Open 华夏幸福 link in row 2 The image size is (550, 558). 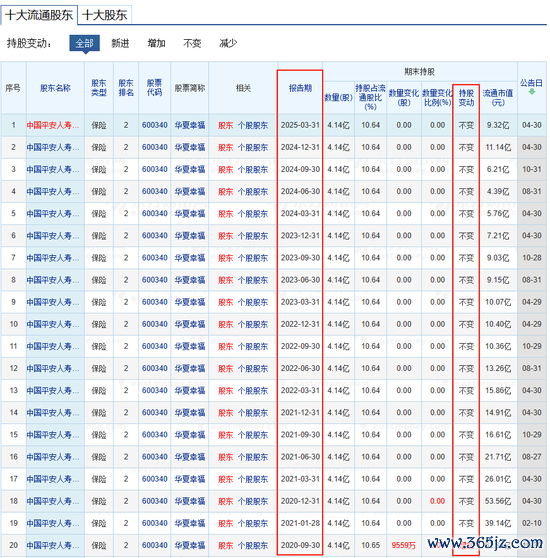[x=190, y=147]
